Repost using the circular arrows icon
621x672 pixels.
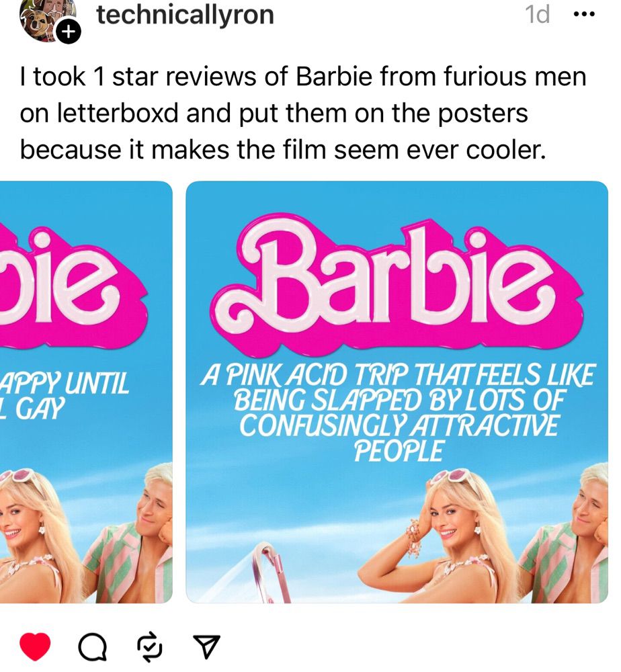tap(150, 646)
